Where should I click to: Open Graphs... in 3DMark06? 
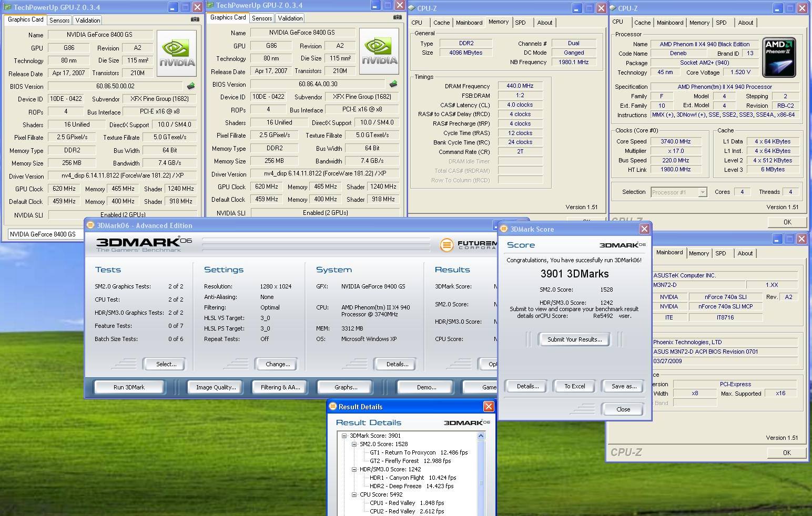(346, 387)
